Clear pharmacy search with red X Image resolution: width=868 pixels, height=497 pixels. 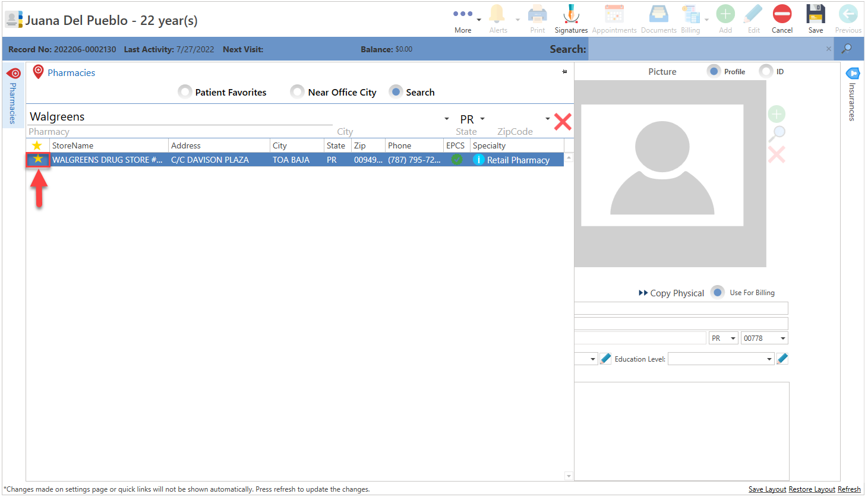pos(563,122)
